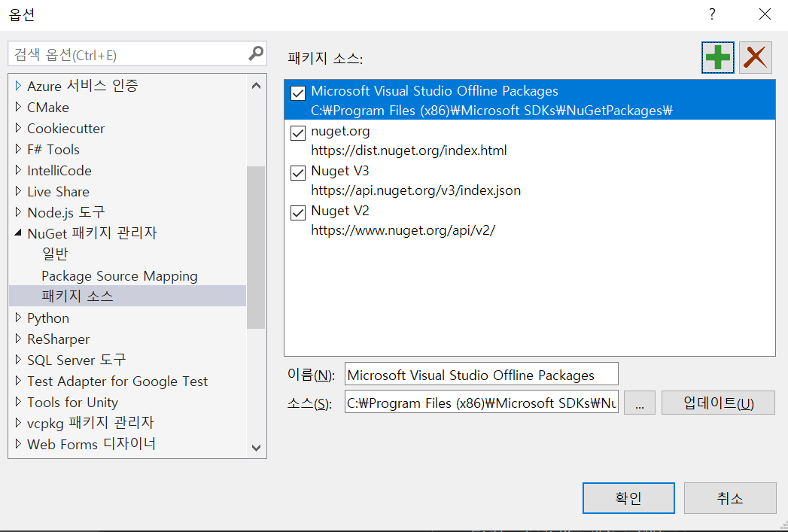Expand the IntelliCode node

18,170
